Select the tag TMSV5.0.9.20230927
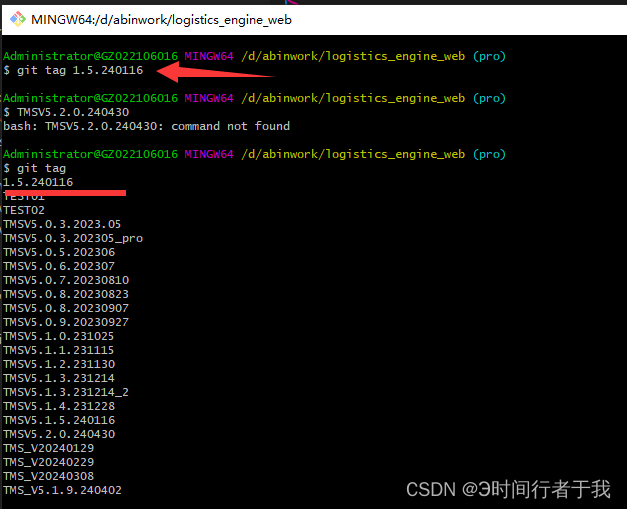Screen dimensions: 627x509 pyautogui.click(x=66, y=322)
